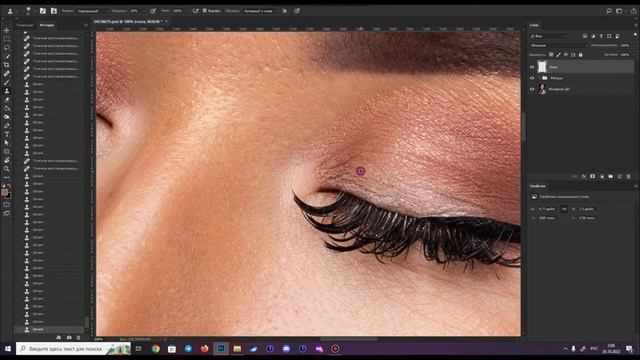The image size is (640, 360).
Task: Open Chrome from the taskbar
Action: (156, 349)
